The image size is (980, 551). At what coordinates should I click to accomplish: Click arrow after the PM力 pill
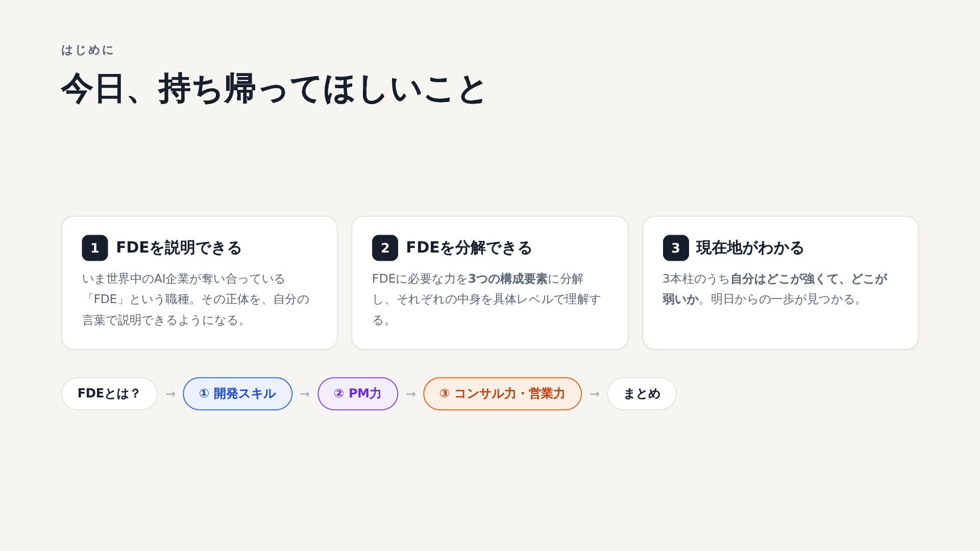tap(411, 394)
